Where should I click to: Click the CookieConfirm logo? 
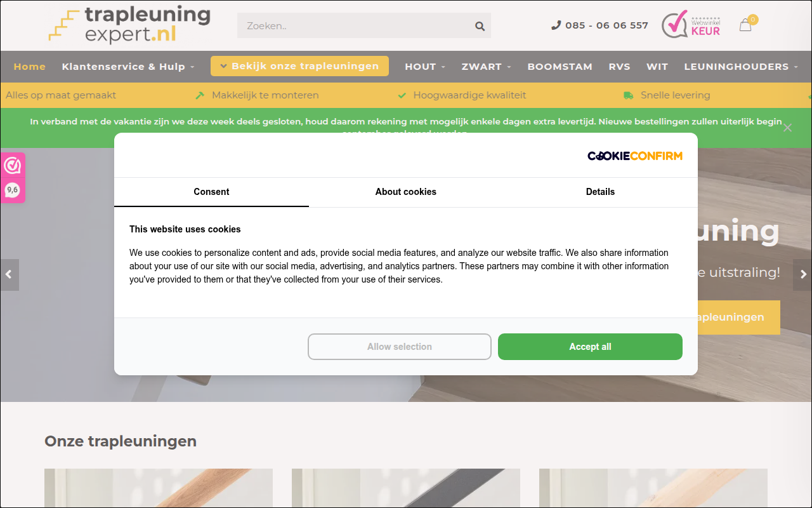click(635, 156)
